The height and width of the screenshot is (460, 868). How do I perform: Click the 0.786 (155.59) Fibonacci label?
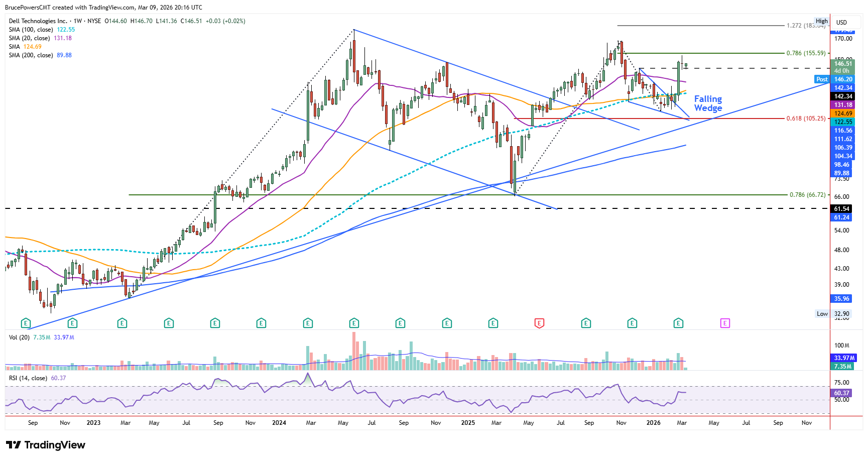pyautogui.click(x=806, y=53)
